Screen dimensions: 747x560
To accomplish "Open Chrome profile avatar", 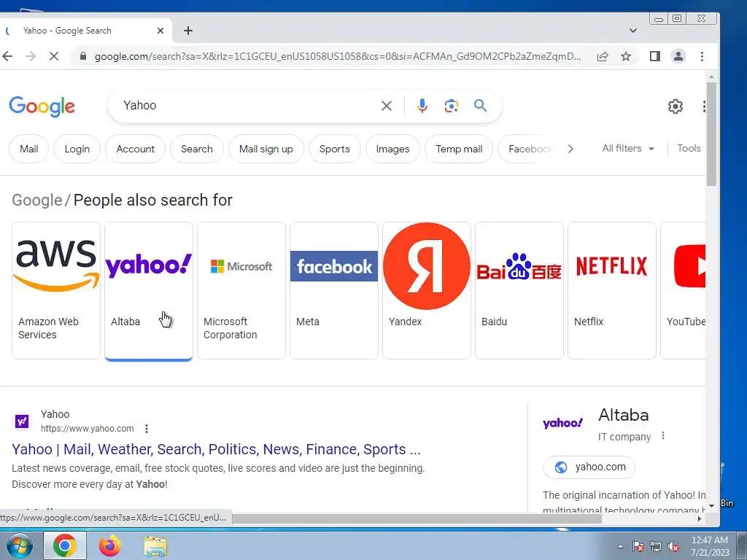I will [678, 56].
